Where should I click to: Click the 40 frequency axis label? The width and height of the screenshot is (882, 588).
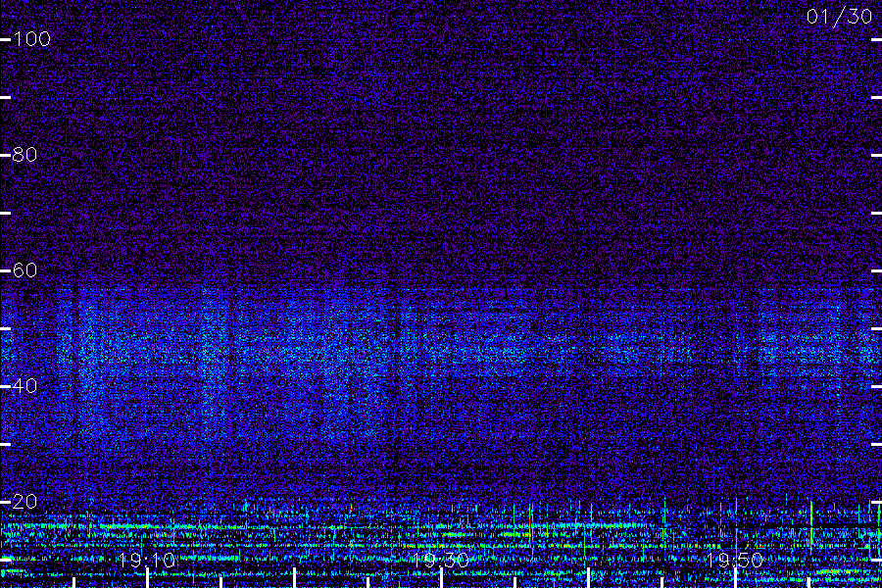24,386
